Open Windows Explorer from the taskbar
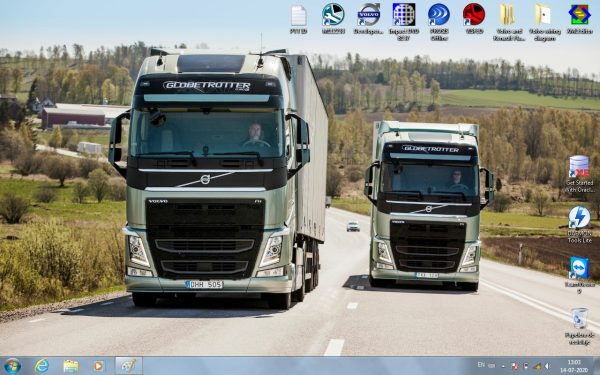The image size is (600, 375). 71,366
